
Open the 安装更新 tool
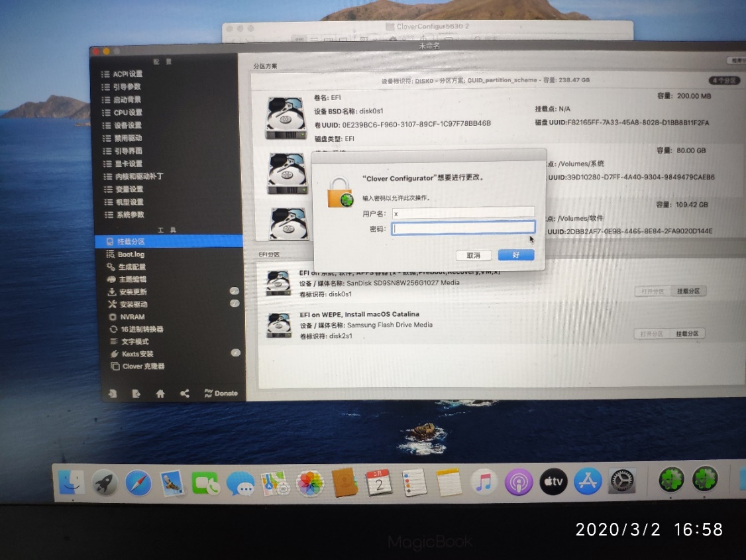127,292
